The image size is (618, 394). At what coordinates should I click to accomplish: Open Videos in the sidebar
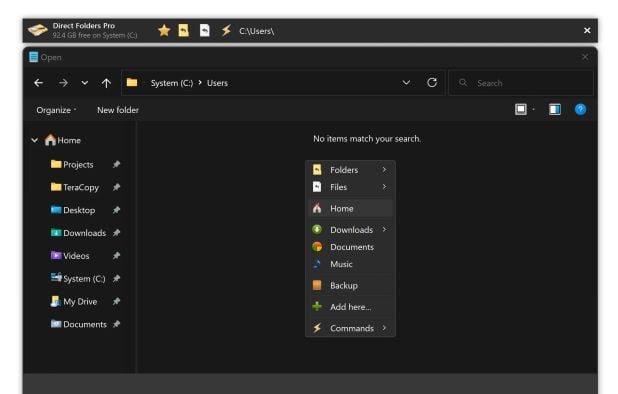coord(70,256)
